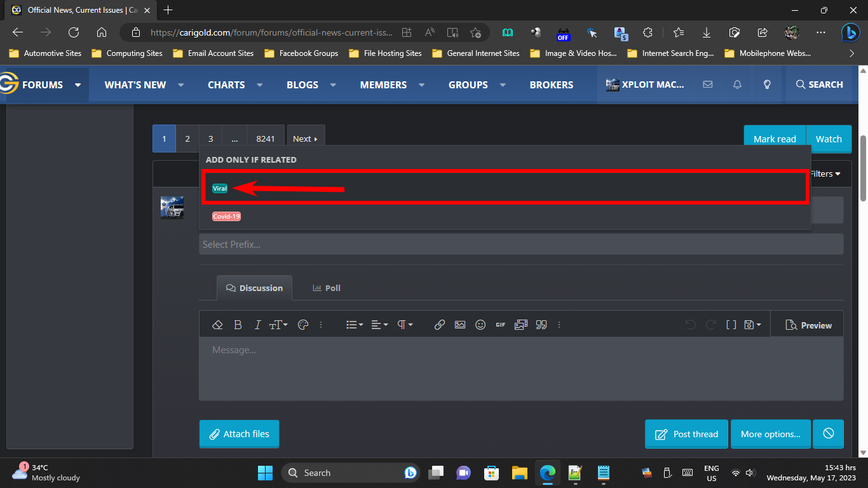Screen dimensions: 868x488
Task: Toggle BB code mode brackets icon
Action: click(x=731, y=325)
